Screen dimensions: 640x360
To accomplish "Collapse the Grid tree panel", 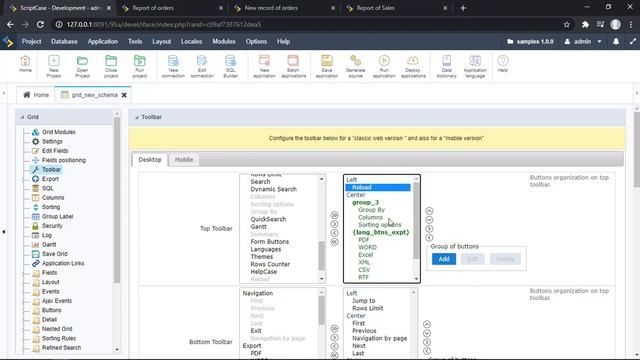I will (x=22, y=117).
